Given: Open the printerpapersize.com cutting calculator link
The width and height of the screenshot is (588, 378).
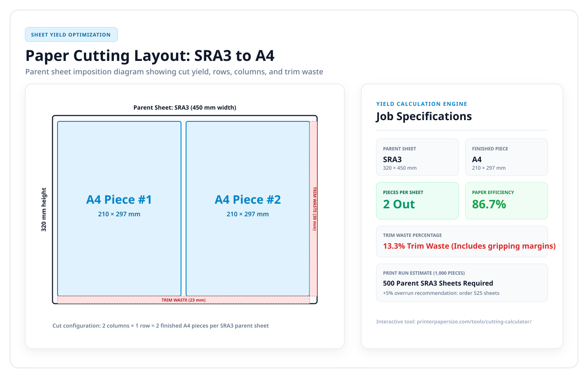Looking at the screenshot, I should click(x=454, y=322).
